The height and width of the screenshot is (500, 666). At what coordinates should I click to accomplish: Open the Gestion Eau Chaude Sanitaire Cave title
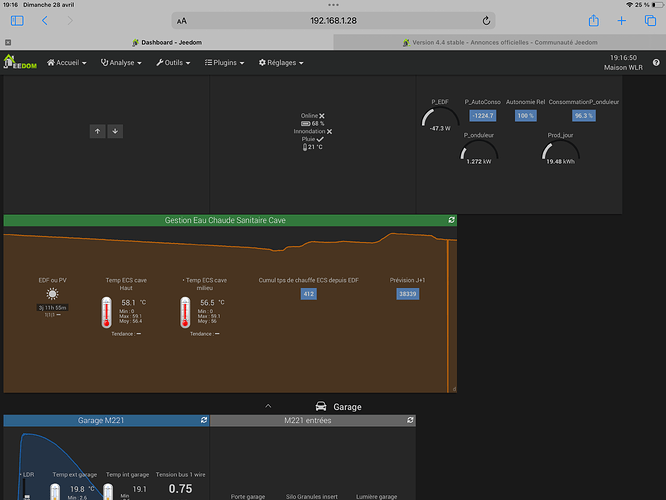(x=225, y=220)
